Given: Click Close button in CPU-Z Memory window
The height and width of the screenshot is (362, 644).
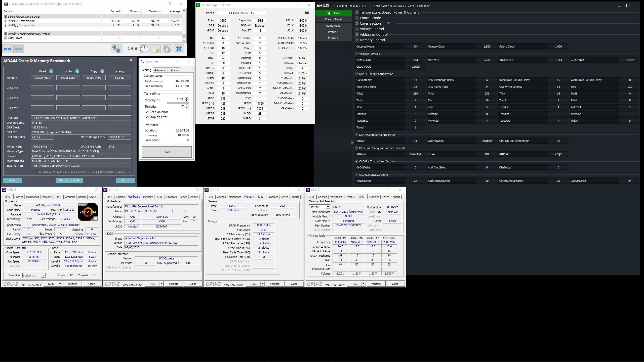Looking at the screenshot, I should (294, 284).
